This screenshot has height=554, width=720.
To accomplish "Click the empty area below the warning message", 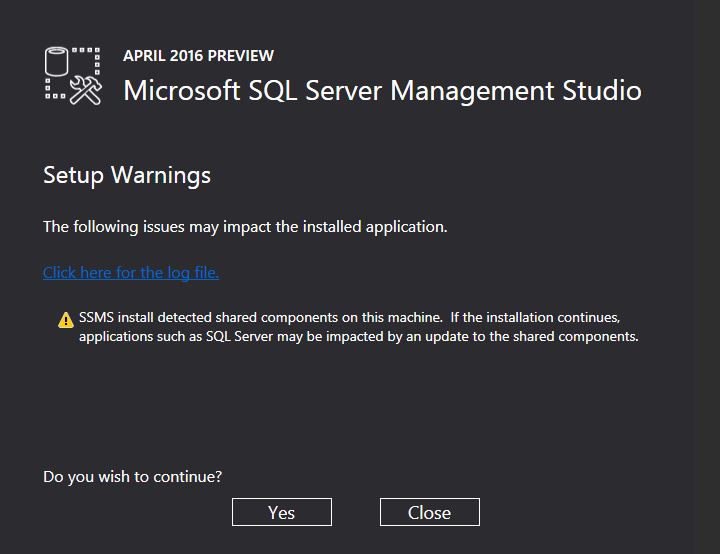I will [360, 400].
